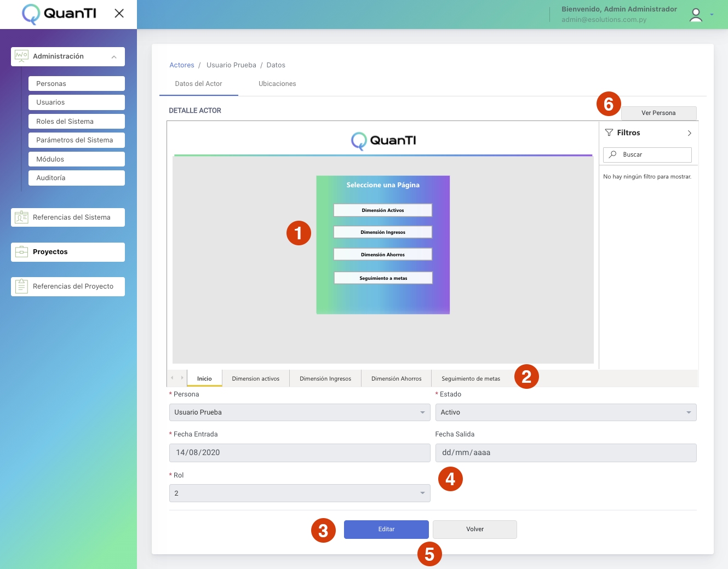Click the Bienvenido, Admin Administrador text
The height and width of the screenshot is (569, 728).
pos(619,9)
